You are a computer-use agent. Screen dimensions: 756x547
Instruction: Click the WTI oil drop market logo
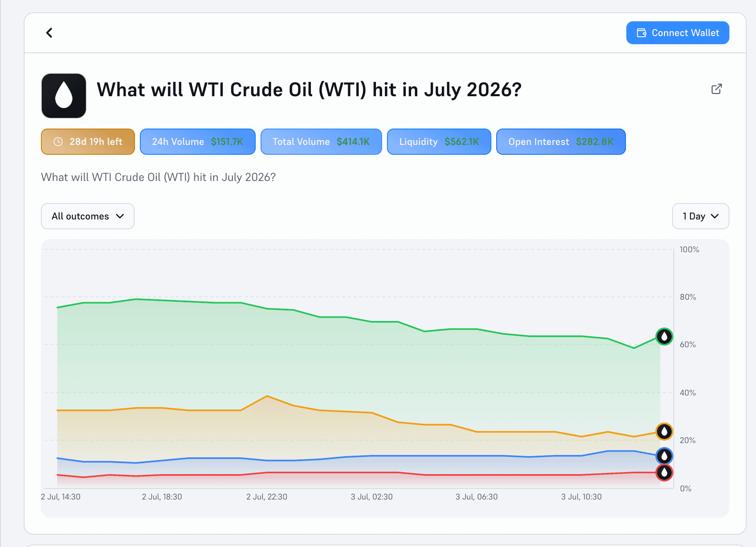pyautogui.click(x=64, y=96)
